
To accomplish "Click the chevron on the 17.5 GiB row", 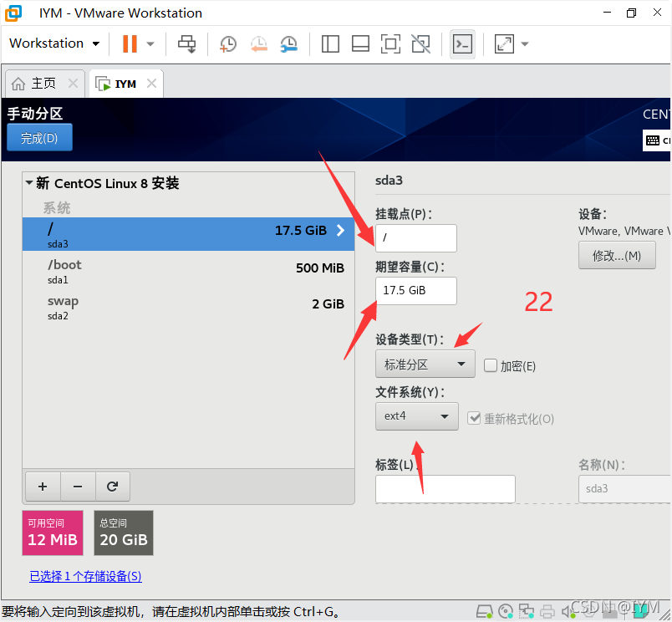I will pyautogui.click(x=341, y=230).
